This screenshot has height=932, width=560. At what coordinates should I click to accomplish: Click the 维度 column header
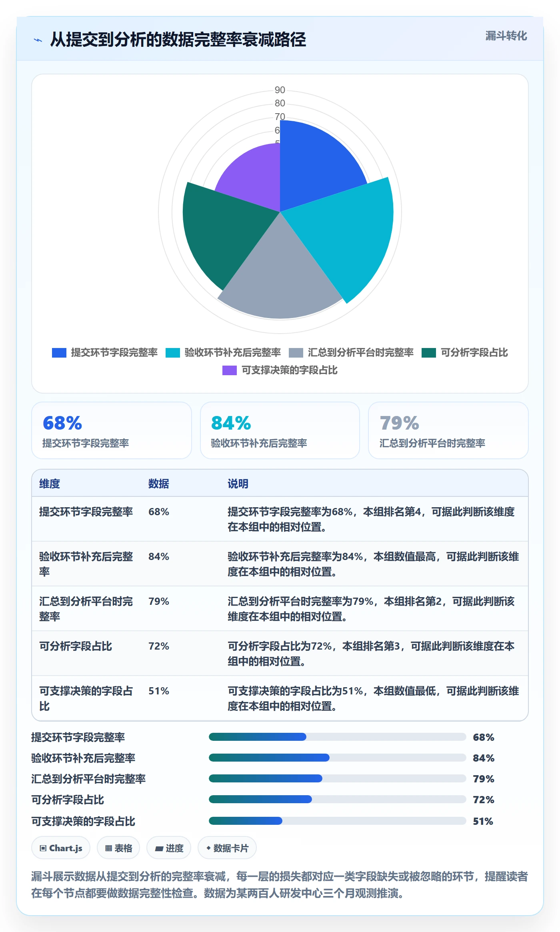click(x=50, y=484)
